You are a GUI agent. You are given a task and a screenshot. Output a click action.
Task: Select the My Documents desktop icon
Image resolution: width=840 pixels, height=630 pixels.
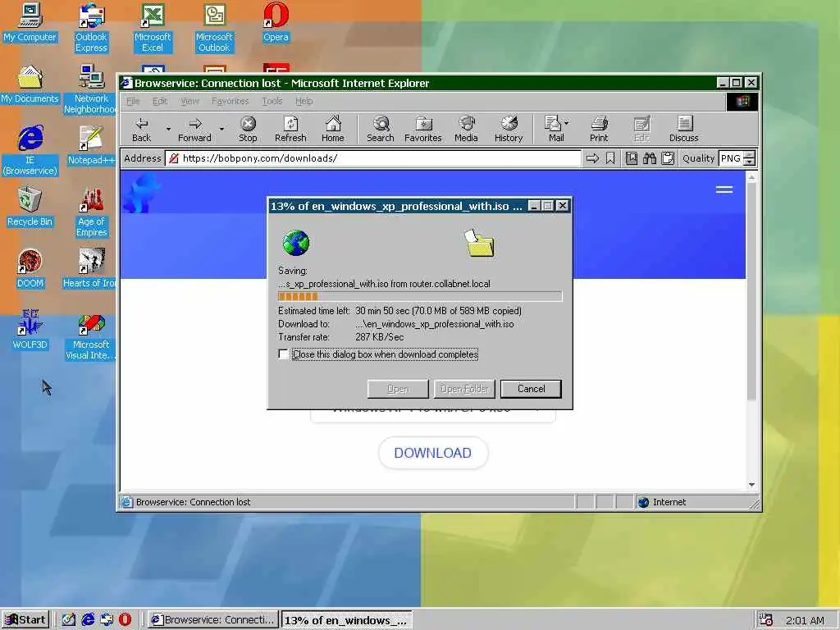(x=30, y=84)
